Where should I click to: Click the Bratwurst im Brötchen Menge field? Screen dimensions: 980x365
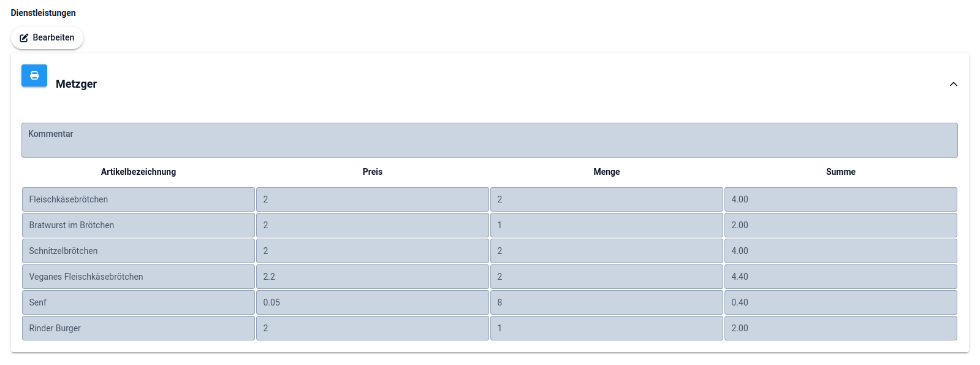tap(607, 225)
